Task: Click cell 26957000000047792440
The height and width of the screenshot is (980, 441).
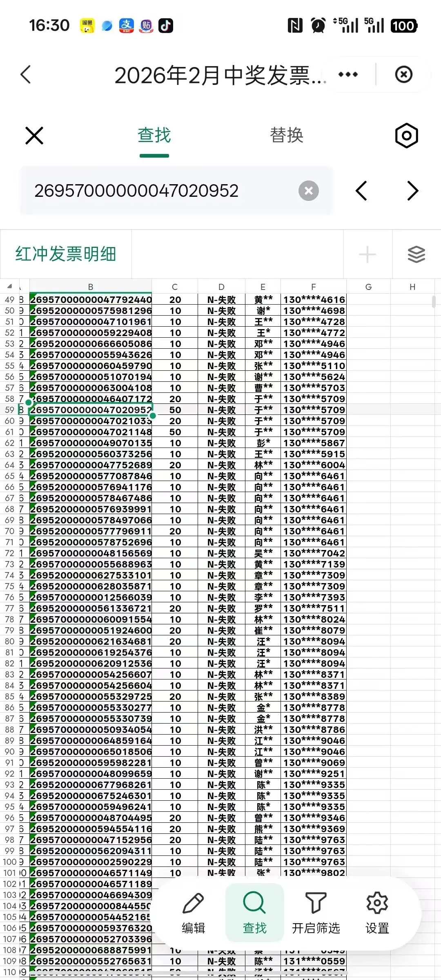Action: (x=91, y=299)
